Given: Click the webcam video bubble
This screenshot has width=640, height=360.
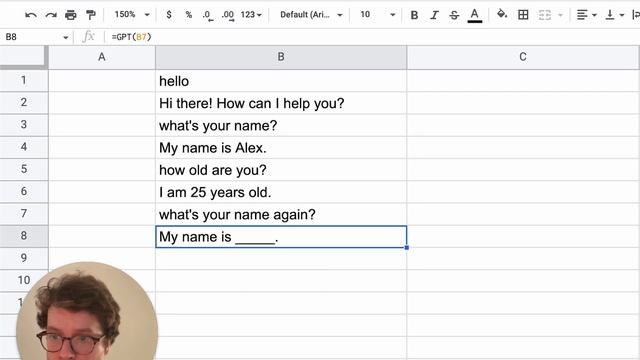Looking at the screenshot, I should pyautogui.click(x=87, y=311).
